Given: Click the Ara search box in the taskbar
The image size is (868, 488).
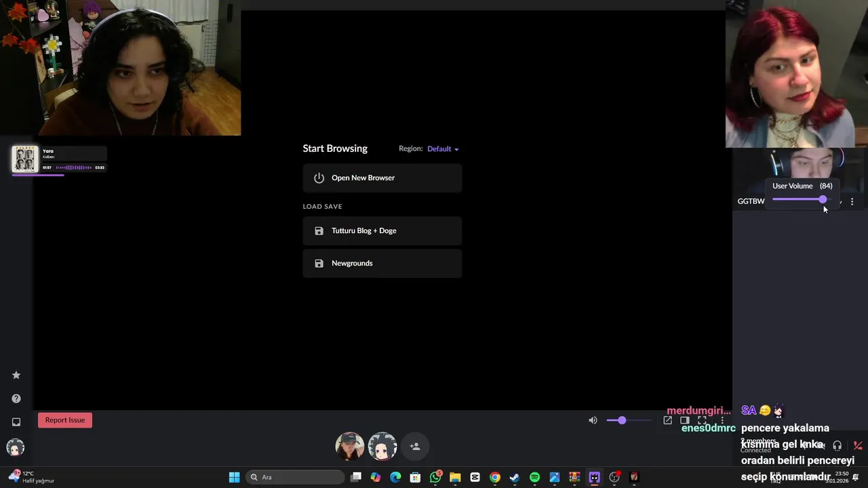Looking at the screenshot, I should (294, 477).
